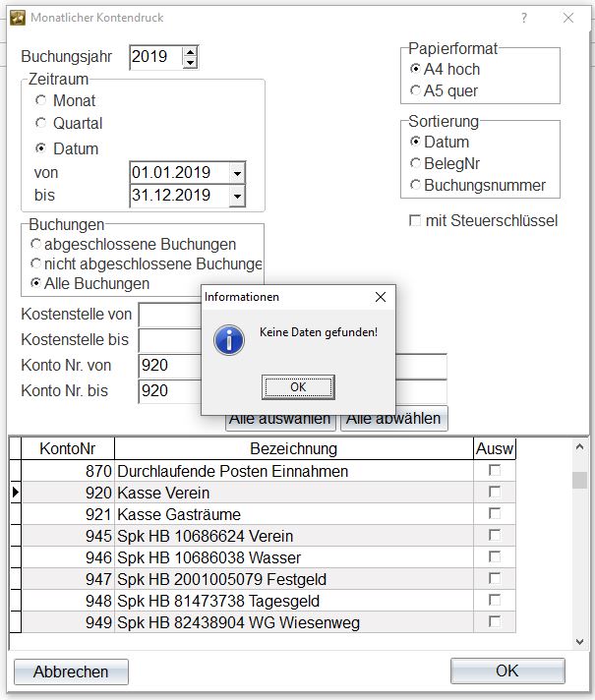Click the 'Konto Nr. von' field with 920

pos(170,366)
